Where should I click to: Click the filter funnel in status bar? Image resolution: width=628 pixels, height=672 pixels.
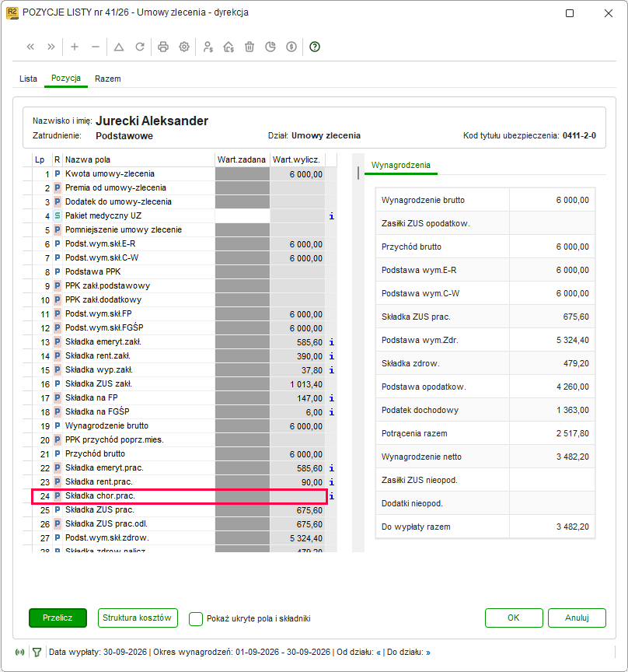37,653
